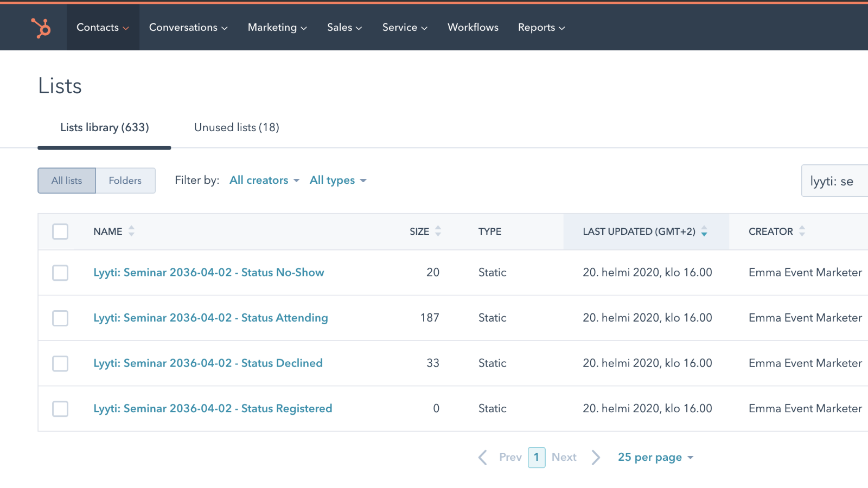Check the Status No-Show list row
The width and height of the screenshot is (868, 488).
tap(60, 273)
